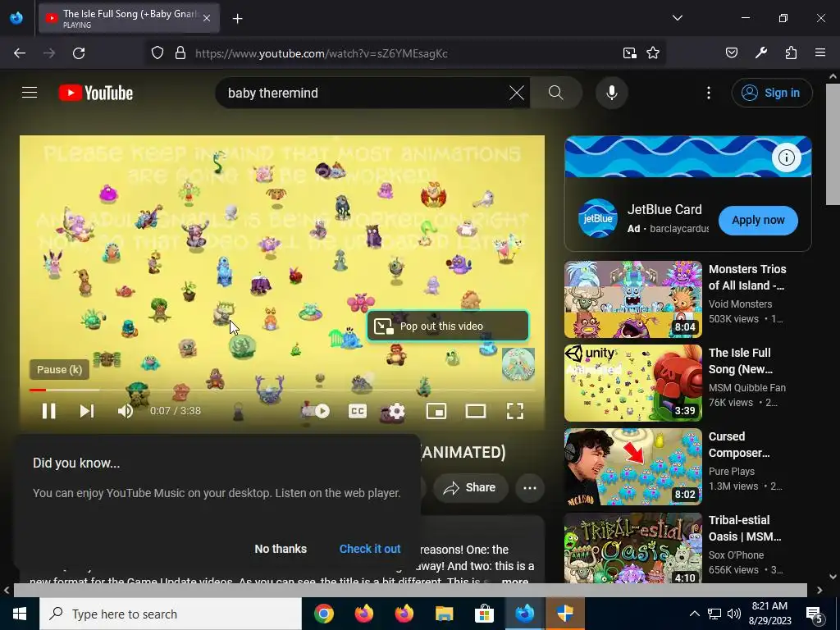Click the Void Monsters channel name
840x630 pixels.
pos(740,304)
